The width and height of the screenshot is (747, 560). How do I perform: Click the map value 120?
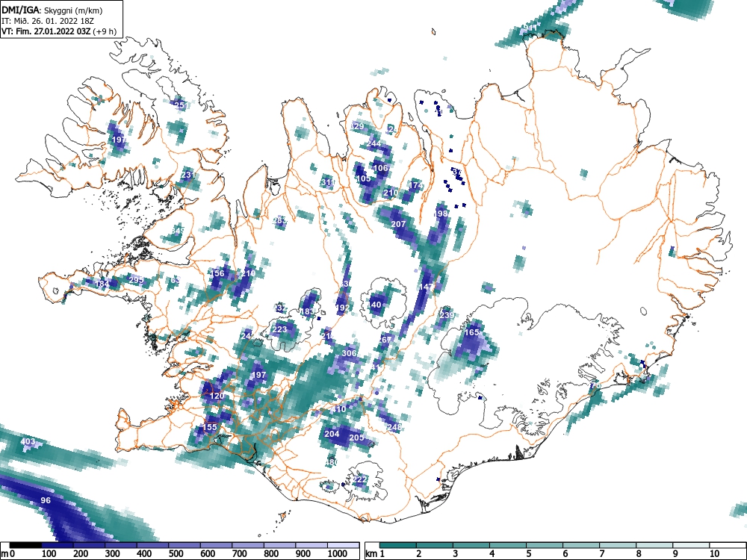[217, 396]
